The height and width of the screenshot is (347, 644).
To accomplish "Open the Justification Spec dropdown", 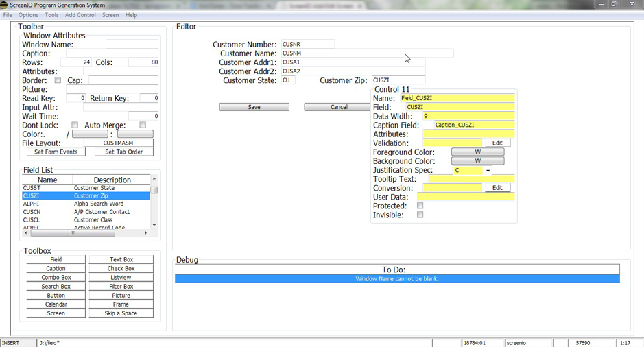I will pyautogui.click(x=488, y=171).
